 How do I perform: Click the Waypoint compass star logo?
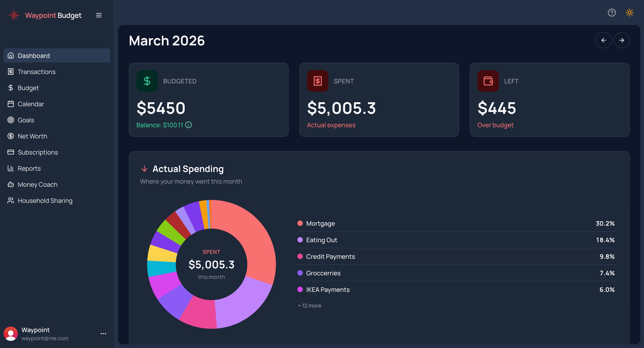click(14, 15)
